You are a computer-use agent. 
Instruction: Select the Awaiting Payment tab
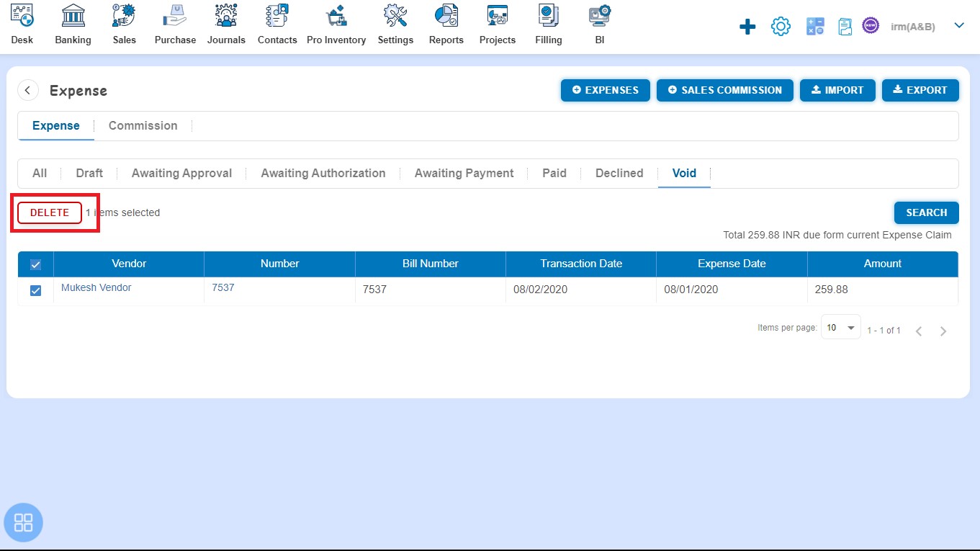pos(464,173)
